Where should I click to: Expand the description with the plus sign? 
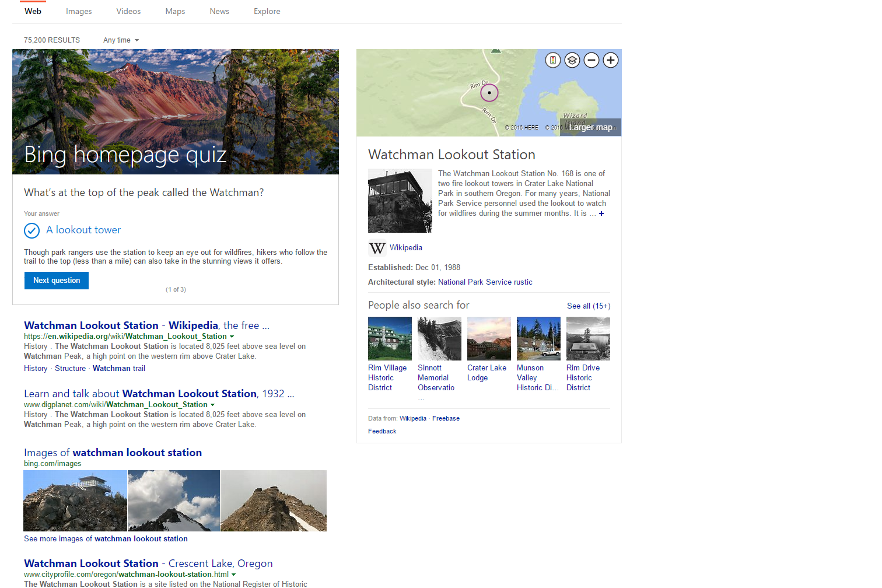(601, 213)
